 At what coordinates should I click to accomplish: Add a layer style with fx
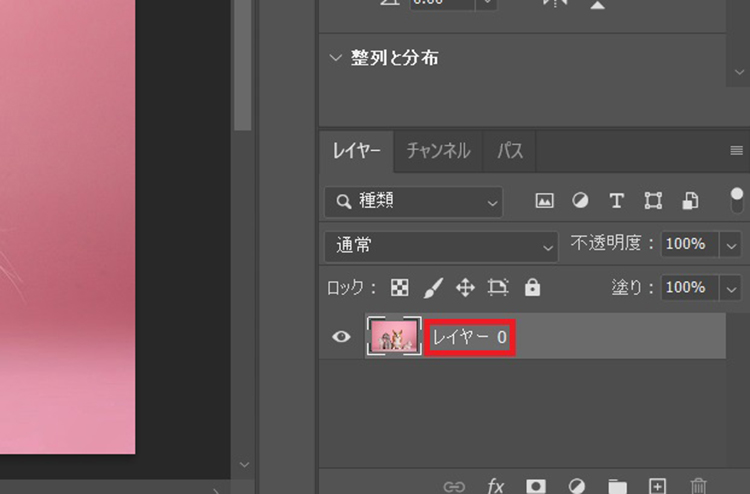(496, 486)
